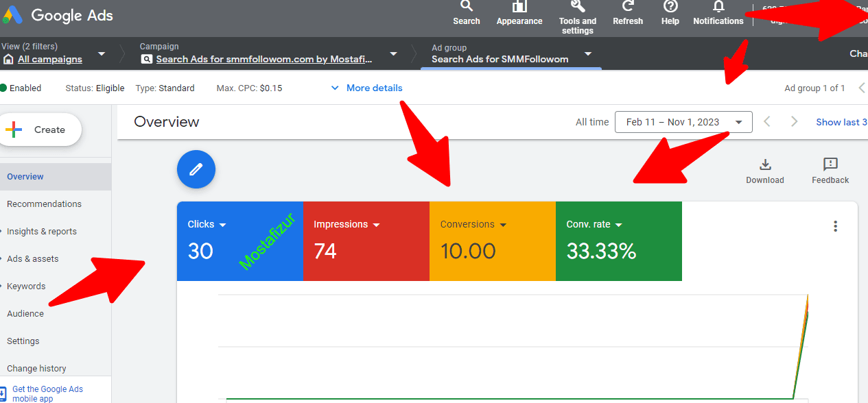Image resolution: width=868 pixels, height=403 pixels.
Task: Open the Appearance icon in top bar
Action: pyautogui.click(x=519, y=7)
